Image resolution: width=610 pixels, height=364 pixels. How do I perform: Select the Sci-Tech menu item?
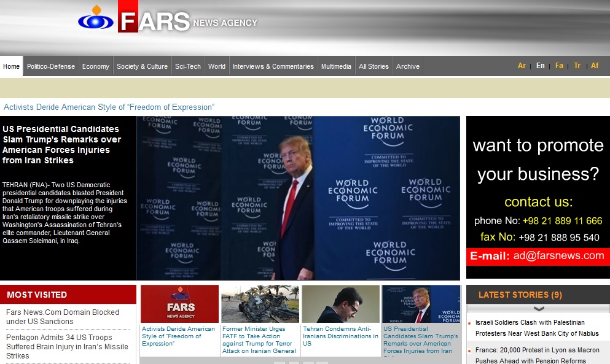click(188, 66)
